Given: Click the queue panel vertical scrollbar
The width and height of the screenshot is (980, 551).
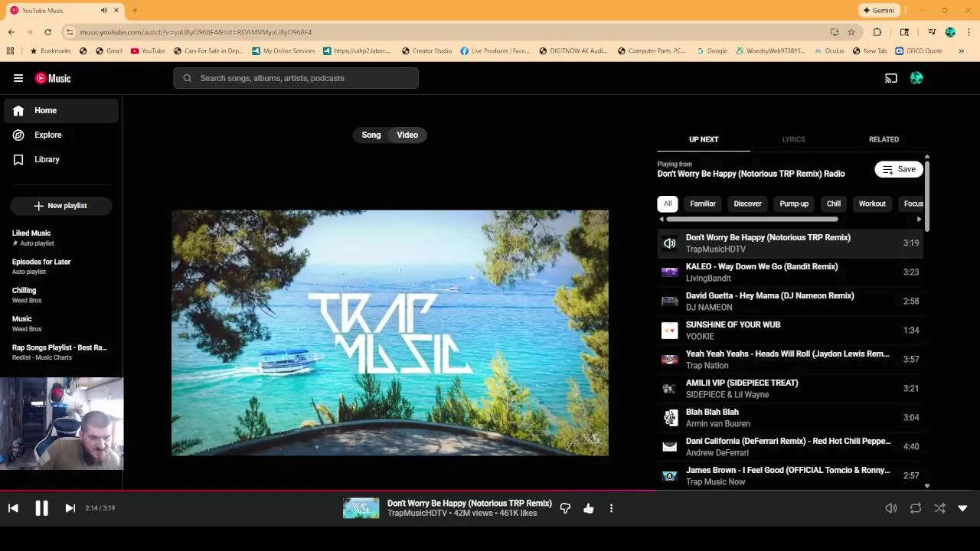Looking at the screenshot, I should (926, 196).
